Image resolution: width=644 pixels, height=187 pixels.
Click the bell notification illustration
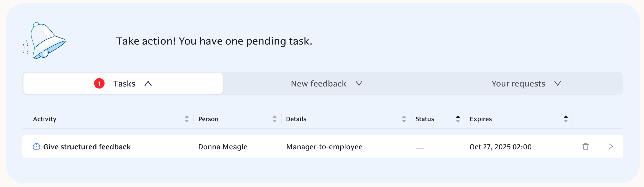tap(45, 41)
